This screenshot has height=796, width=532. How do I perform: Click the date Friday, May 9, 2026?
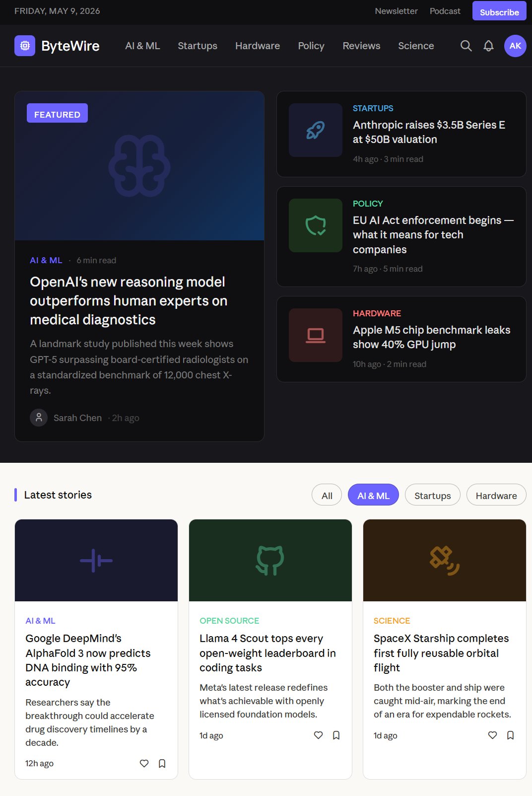click(57, 11)
